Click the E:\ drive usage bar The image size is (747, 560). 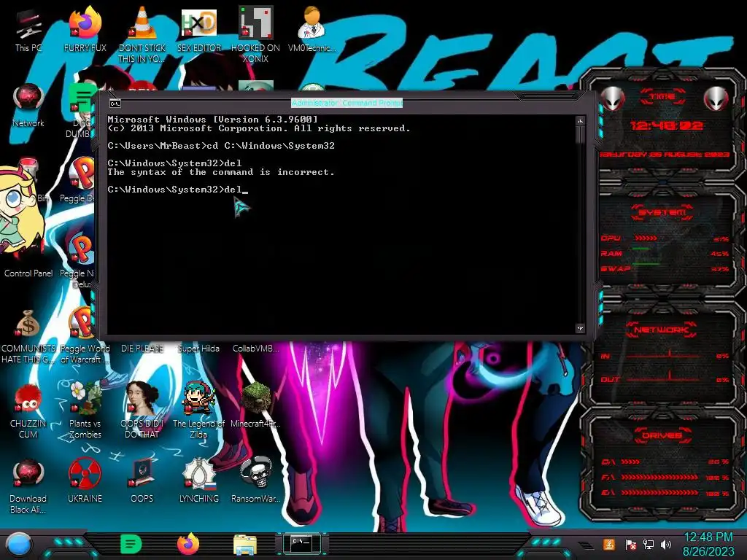tap(665, 492)
